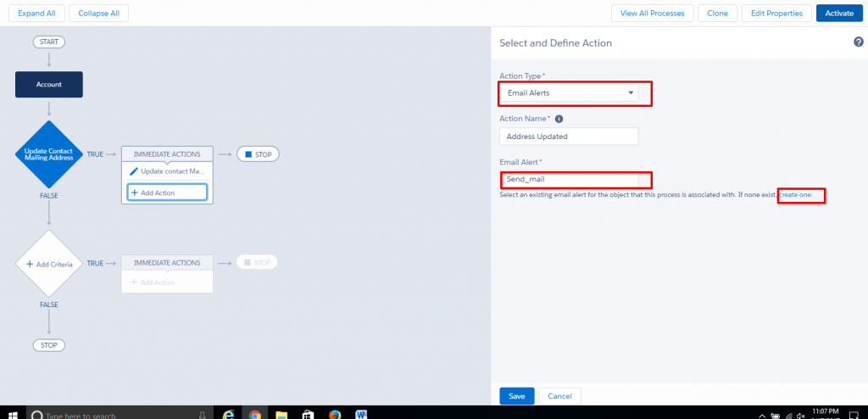
Task: Open File Explorer from taskbar
Action: pos(281,415)
